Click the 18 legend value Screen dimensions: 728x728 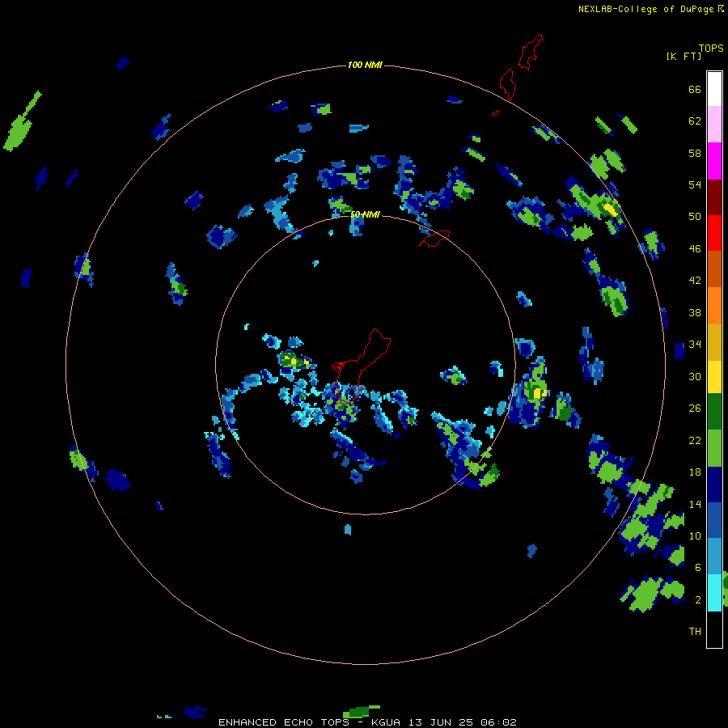pos(695,472)
